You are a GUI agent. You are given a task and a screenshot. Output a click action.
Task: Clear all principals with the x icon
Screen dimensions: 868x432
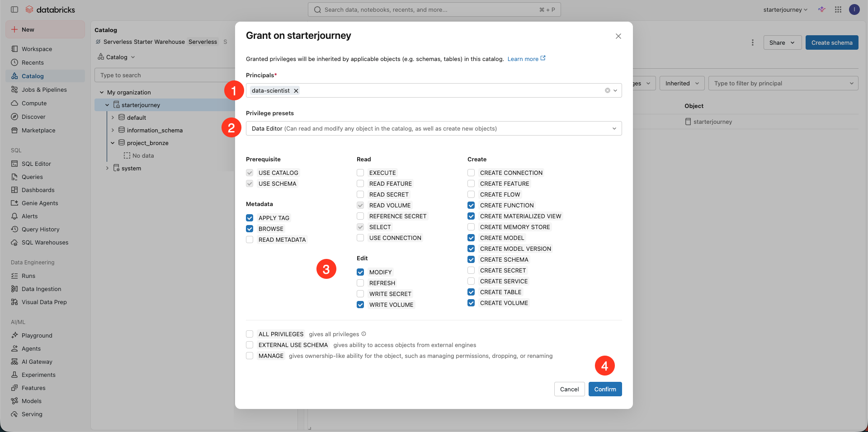coord(608,90)
